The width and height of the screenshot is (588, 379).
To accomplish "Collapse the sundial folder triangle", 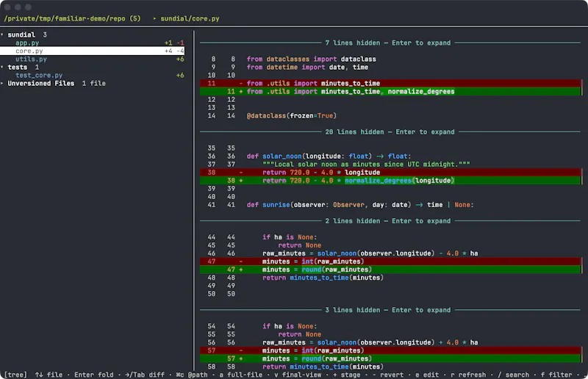I will [x=2, y=35].
